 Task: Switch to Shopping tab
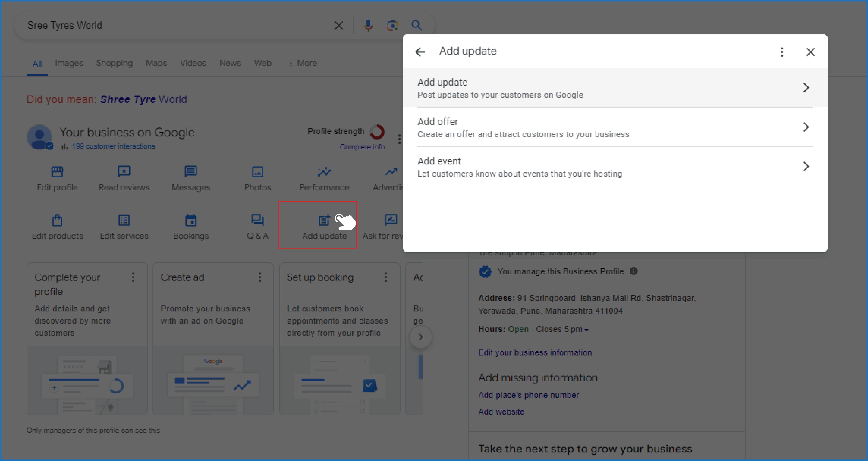click(114, 63)
